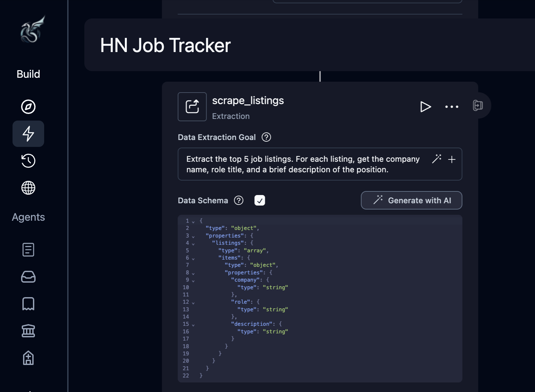Collapse the "description" fold arrow at line 15
The height and width of the screenshot is (392, 535).
pos(193,325)
